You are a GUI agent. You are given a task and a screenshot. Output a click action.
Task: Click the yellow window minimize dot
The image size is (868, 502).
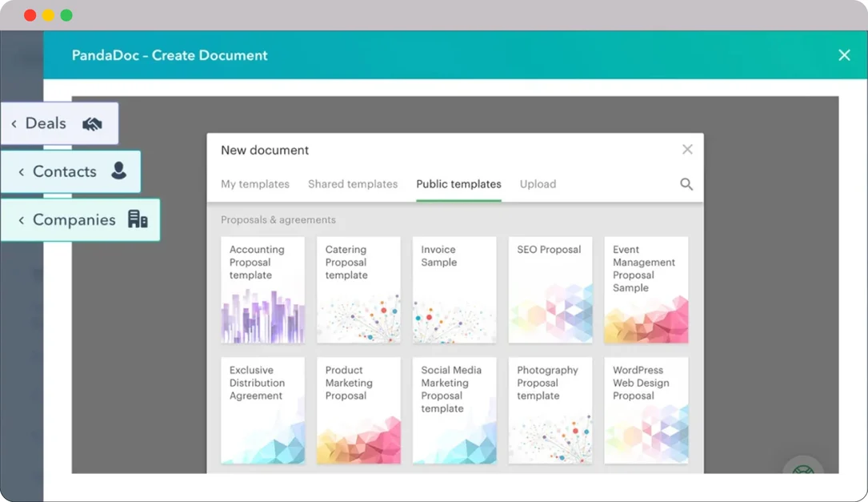pyautogui.click(x=48, y=15)
